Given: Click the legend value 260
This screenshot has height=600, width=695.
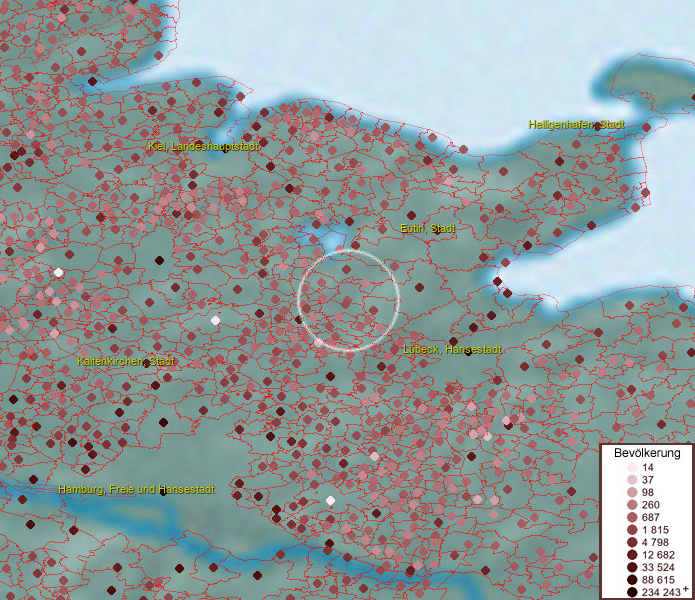Looking at the screenshot, I should tap(651, 505).
